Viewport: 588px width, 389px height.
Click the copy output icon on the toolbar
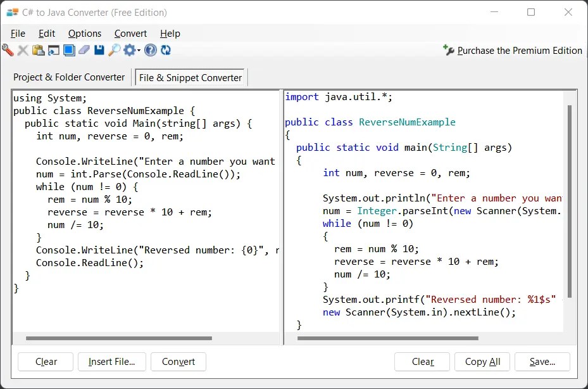point(68,49)
